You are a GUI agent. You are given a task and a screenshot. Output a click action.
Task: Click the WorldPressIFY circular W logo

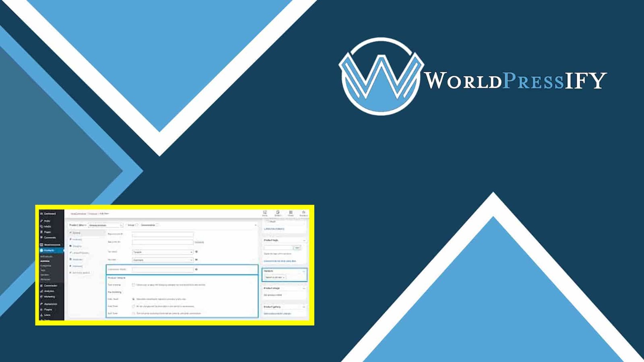[381, 76]
